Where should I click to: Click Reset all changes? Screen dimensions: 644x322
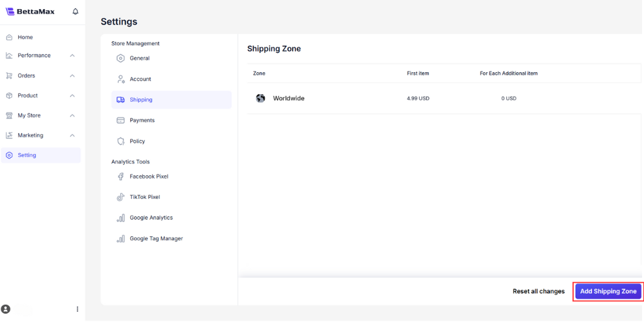(x=538, y=291)
